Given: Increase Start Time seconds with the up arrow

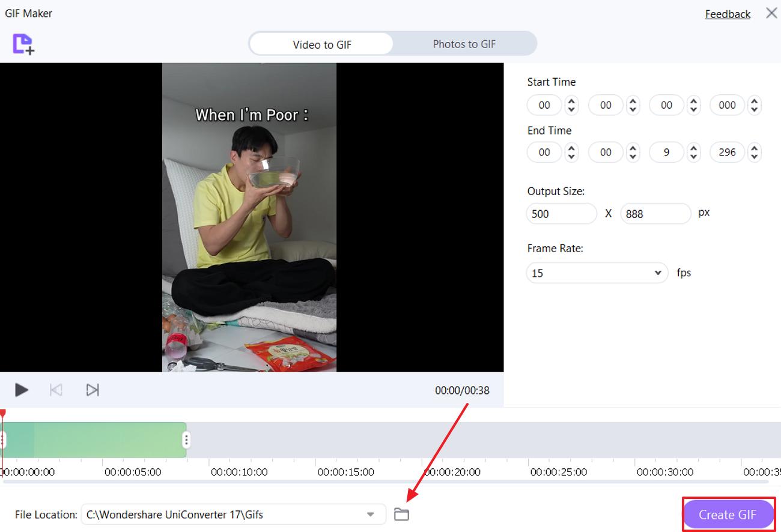Looking at the screenshot, I should point(693,101).
